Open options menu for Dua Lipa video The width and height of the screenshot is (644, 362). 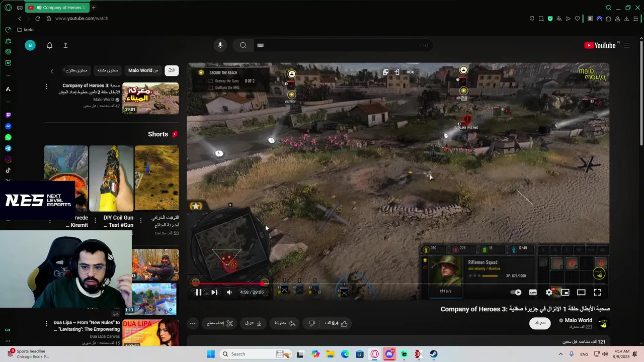[46, 323]
